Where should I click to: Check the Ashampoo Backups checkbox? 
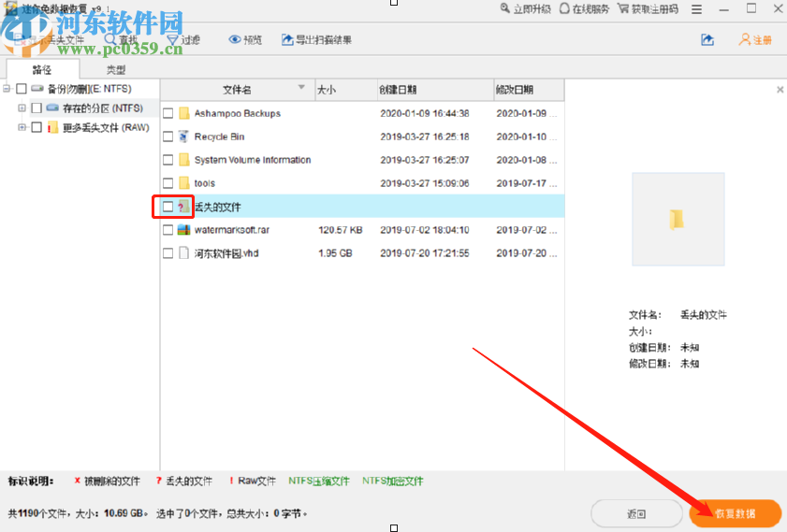point(168,113)
